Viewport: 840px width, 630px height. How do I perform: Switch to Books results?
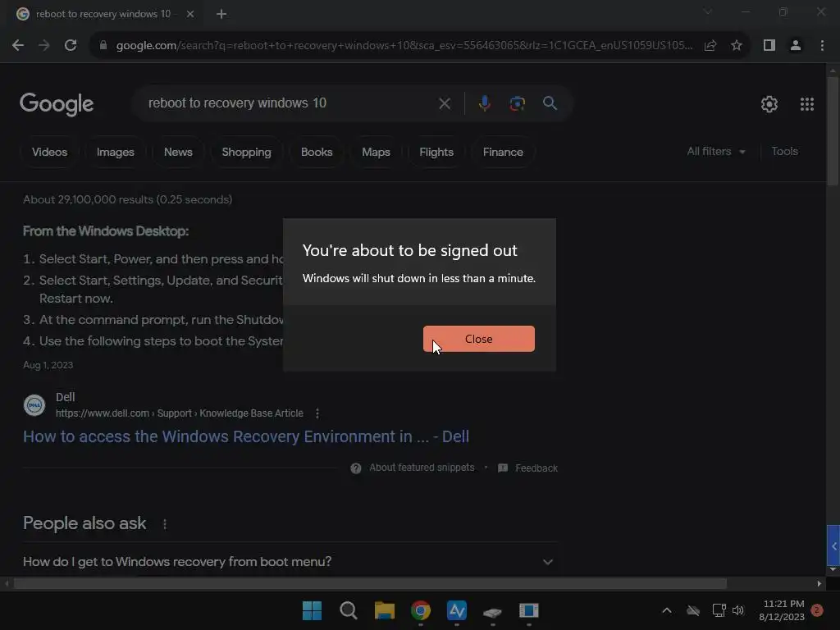click(x=317, y=152)
